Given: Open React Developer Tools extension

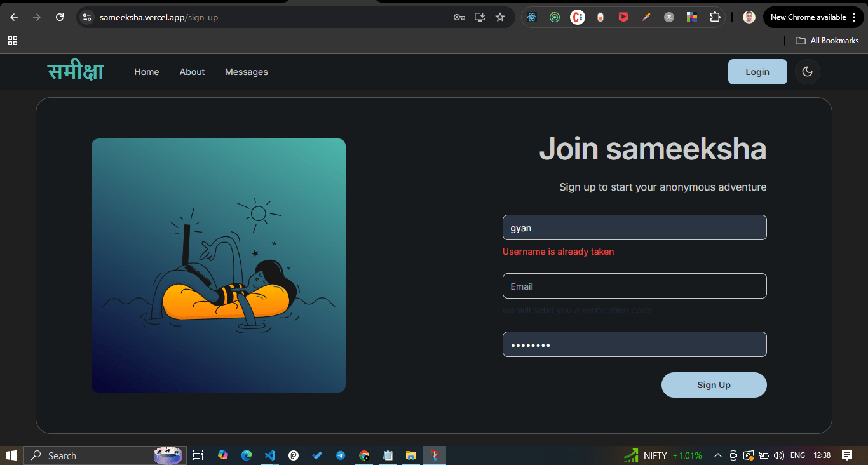Looking at the screenshot, I should pos(532,17).
